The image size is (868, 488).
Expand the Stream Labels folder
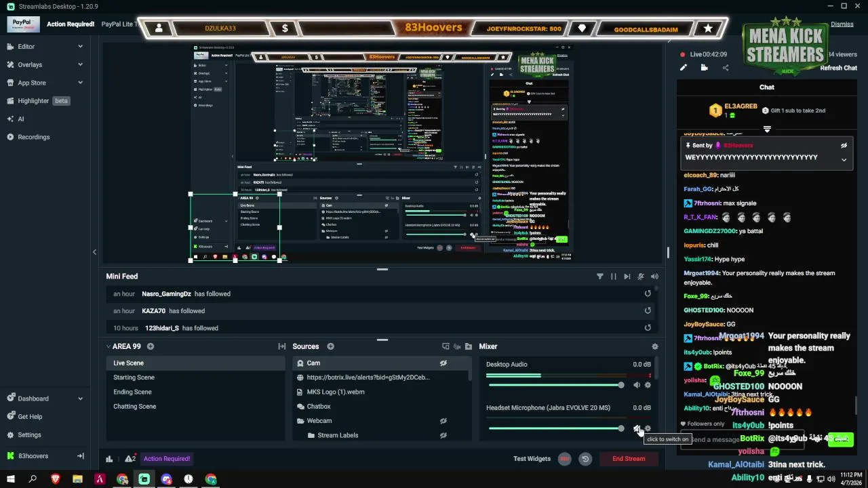click(x=312, y=435)
